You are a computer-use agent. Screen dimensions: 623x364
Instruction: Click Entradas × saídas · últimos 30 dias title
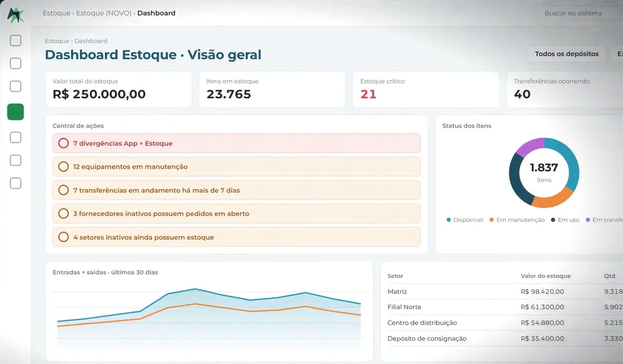[x=105, y=272]
